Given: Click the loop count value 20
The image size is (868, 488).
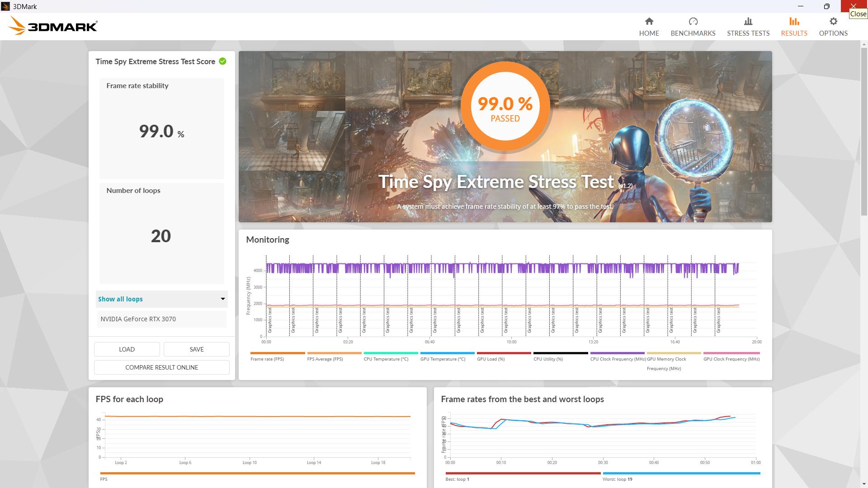Looking at the screenshot, I should [x=161, y=236].
